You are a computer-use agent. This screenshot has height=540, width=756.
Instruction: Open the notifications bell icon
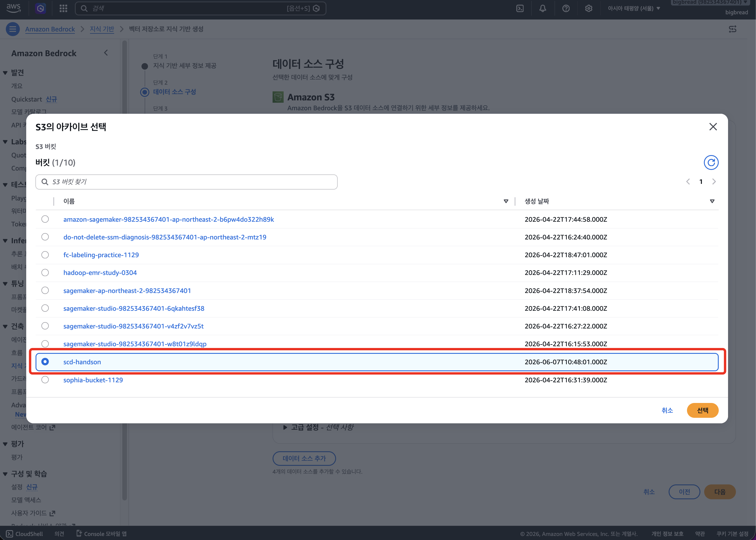coord(543,8)
